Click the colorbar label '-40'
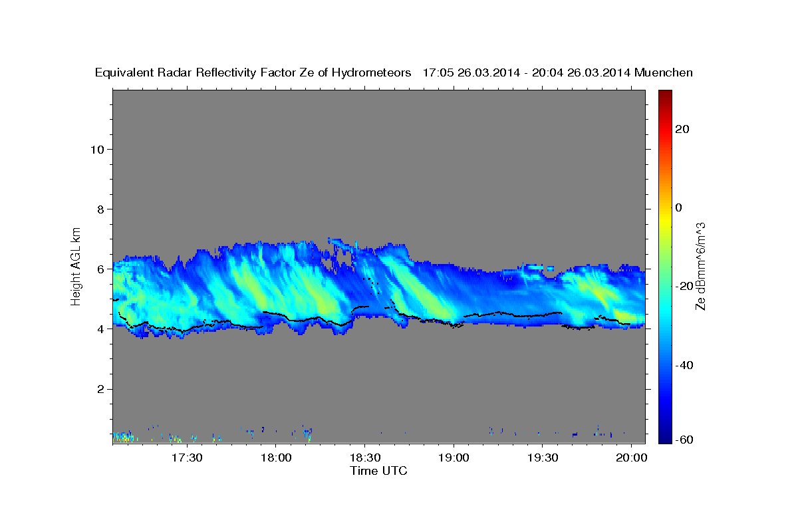 684,365
